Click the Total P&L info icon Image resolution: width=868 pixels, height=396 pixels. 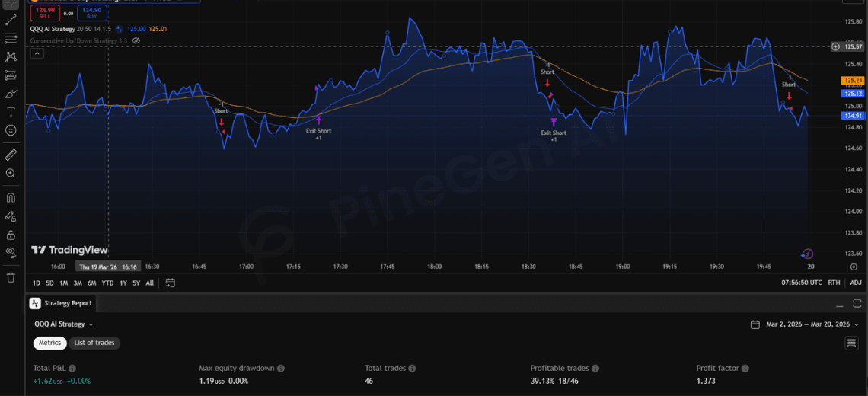(x=72, y=368)
